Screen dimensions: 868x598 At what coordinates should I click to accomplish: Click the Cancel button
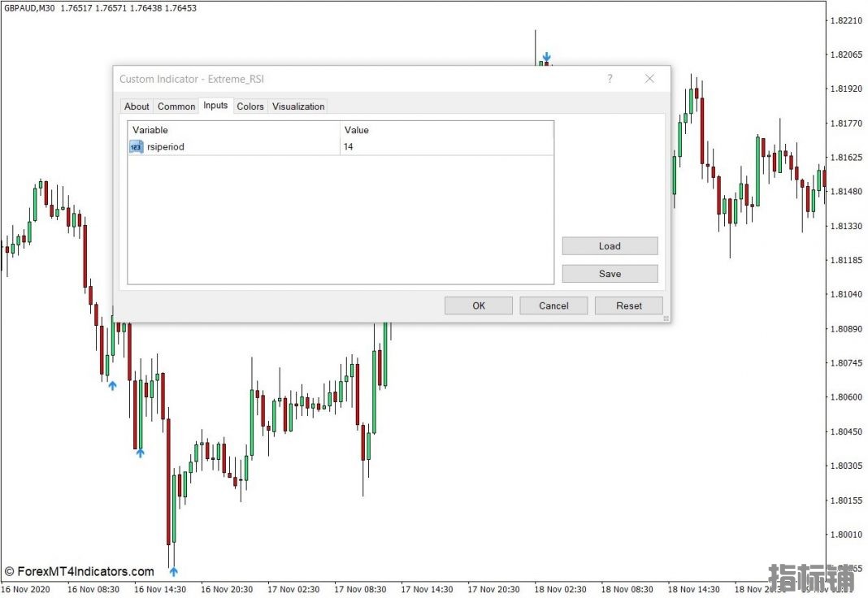[x=553, y=305]
